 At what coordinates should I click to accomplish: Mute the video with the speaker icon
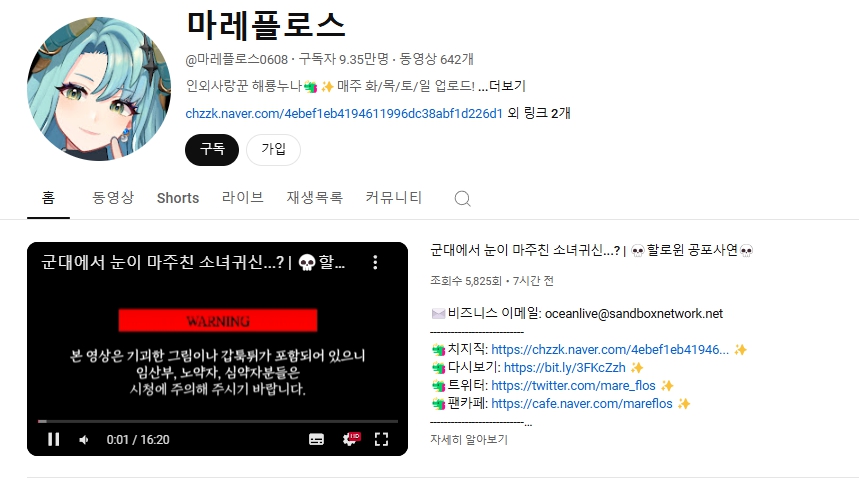84,440
